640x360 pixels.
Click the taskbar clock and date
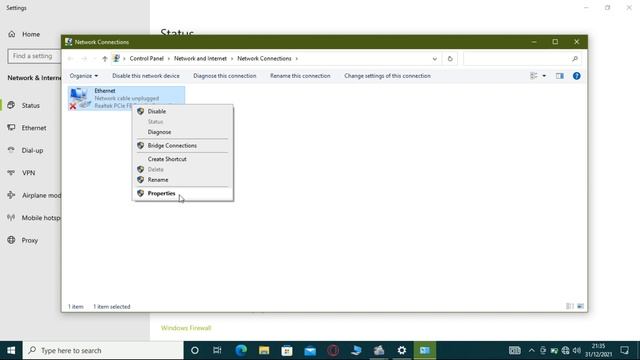[598, 350]
